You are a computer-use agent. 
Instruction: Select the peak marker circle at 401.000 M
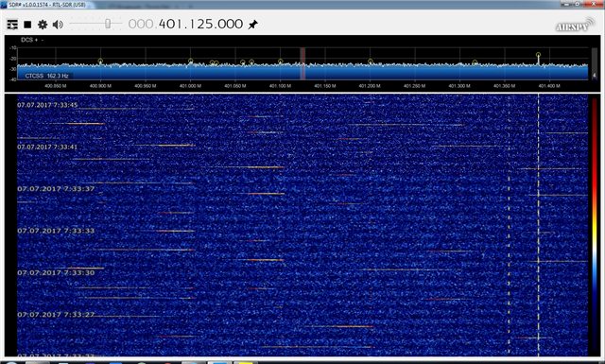[x=191, y=61]
